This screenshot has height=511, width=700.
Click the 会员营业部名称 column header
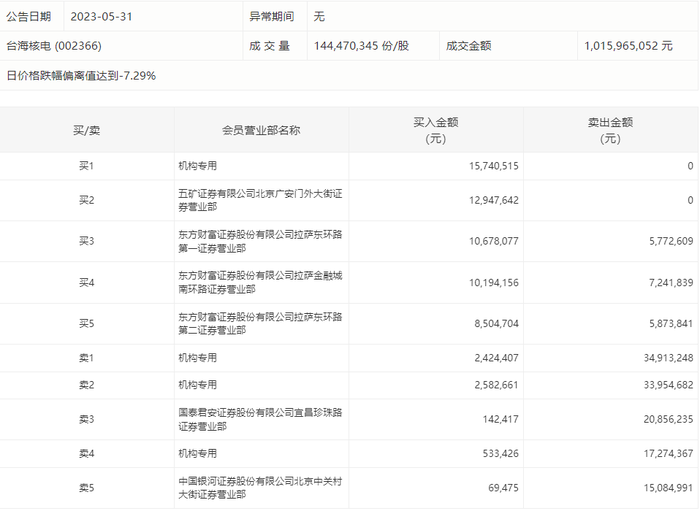[261, 130]
